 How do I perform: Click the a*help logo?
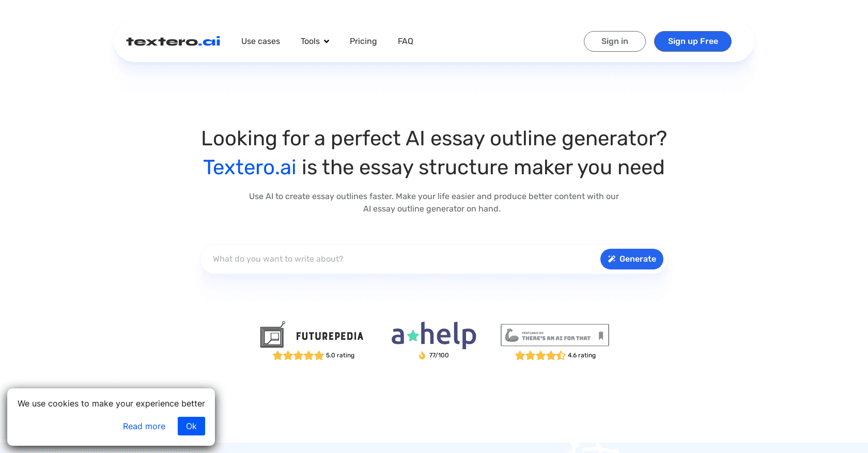(433, 335)
